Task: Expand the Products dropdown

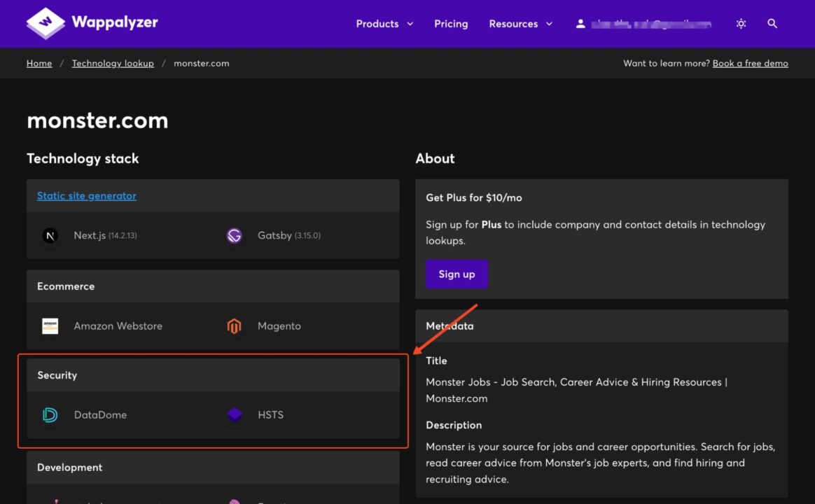Action: click(384, 23)
